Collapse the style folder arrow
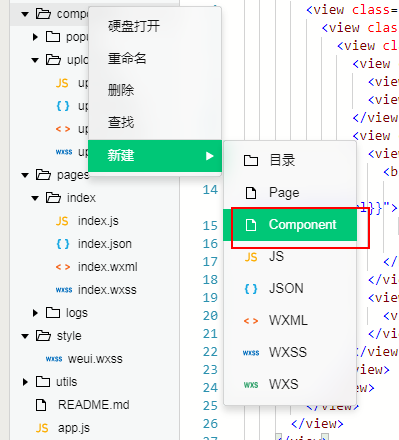This screenshot has width=399, height=440. 25,336
